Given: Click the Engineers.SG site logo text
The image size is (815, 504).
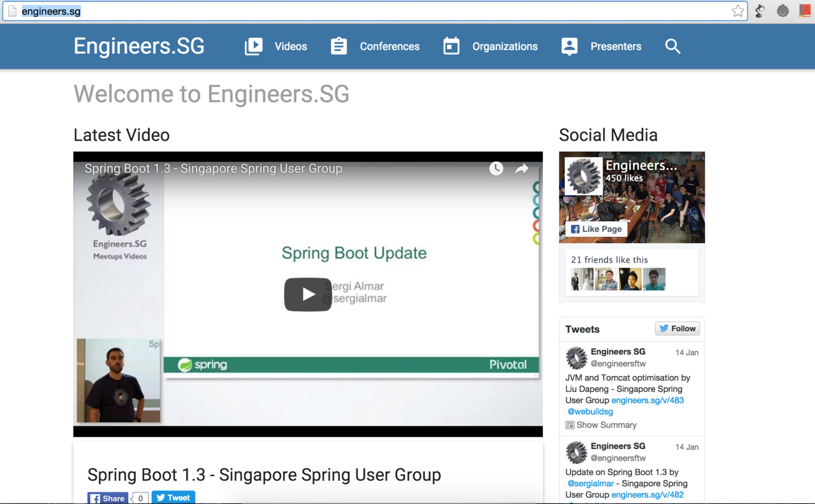Looking at the screenshot, I should click(x=139, y=46).
